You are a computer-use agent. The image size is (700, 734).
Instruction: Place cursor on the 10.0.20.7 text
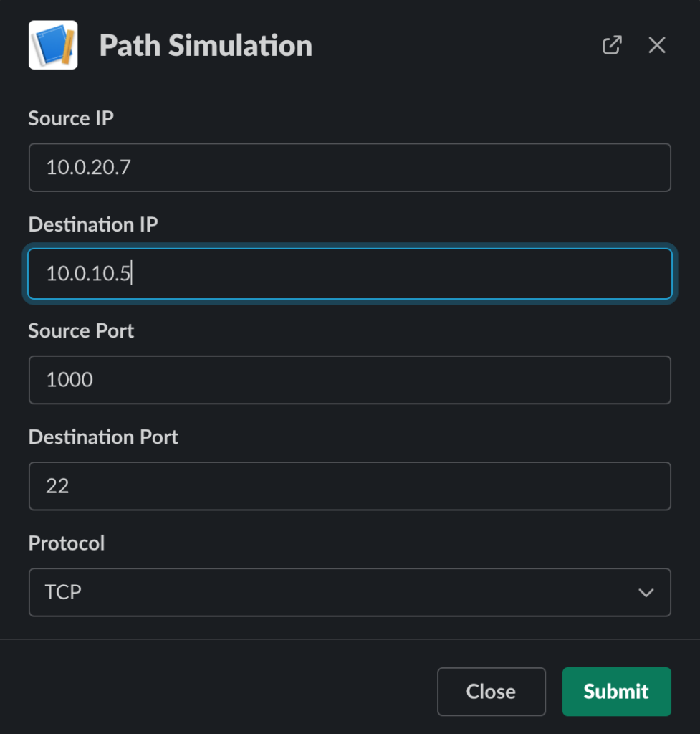[88, 168]
